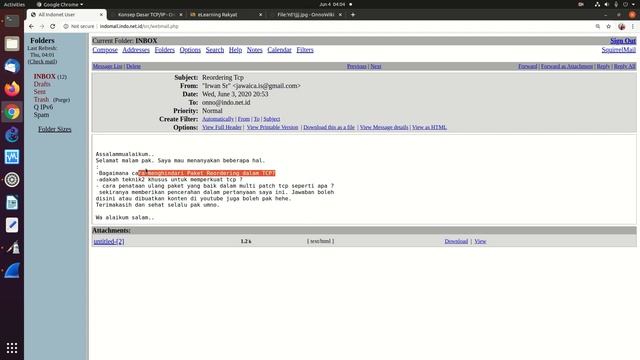Image resolution: width=640 pixels, height=360 pixels.
Task: Open Filters link
Action: 305,50
